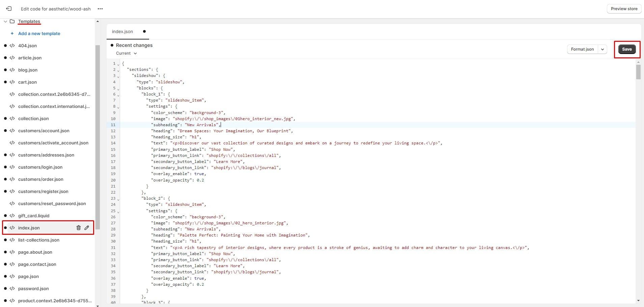Screen dimensions: 644x307
Task: Click the code icon beside gift_card.liquid
Action: pos(12,216)
